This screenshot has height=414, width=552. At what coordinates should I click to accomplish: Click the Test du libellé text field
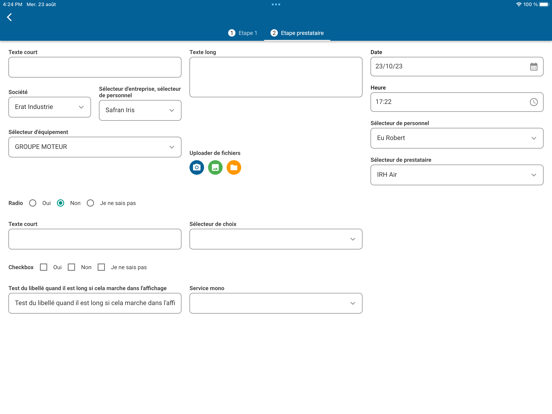(x=95, y=303)
